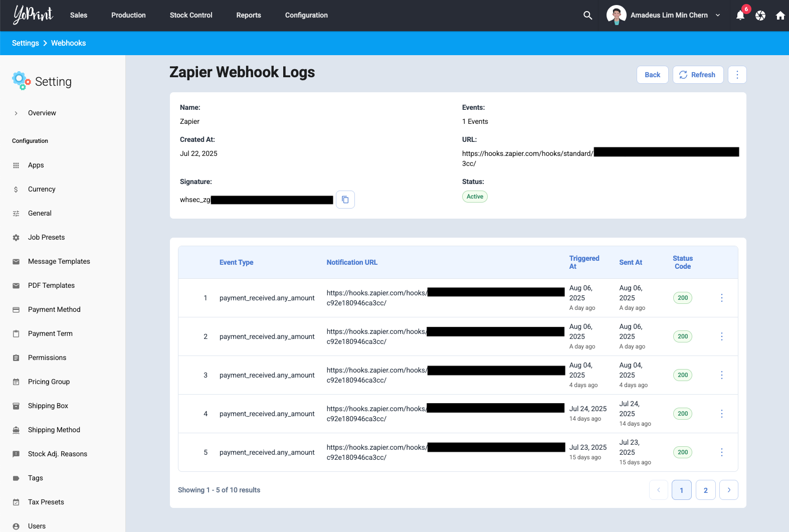
Task: Open Payment Method in sidebar
Action: (54, 309)
